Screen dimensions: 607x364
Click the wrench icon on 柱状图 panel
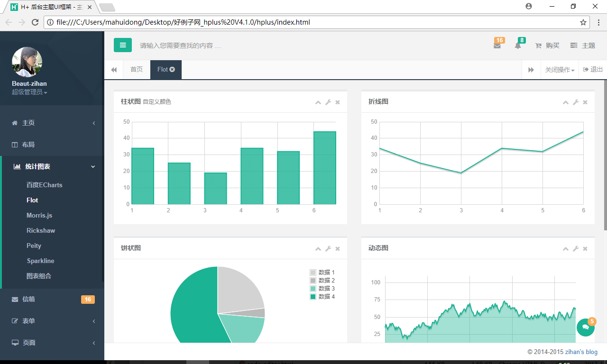coord(328,102)
